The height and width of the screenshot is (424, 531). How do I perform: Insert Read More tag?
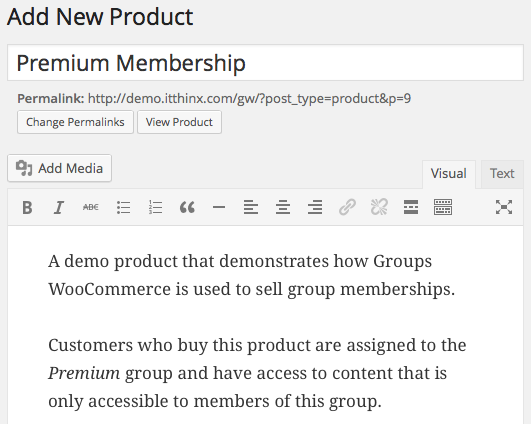click(411, 207)
